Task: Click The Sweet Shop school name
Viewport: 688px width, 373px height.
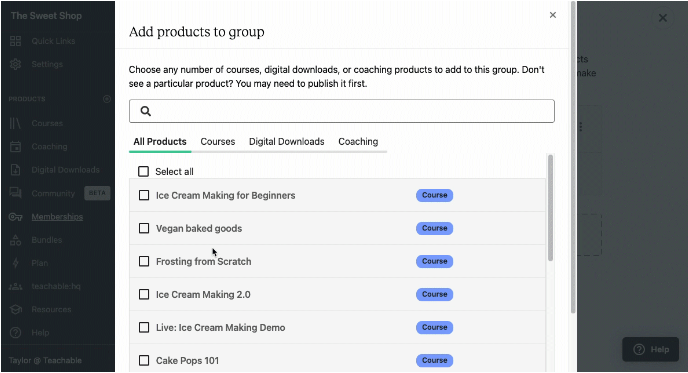Action: [46, 16]
